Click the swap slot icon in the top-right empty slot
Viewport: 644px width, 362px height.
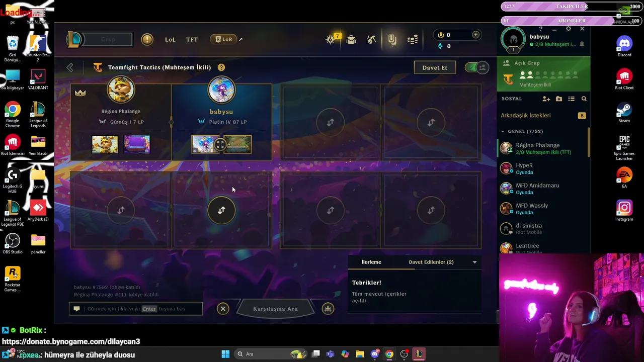point(431,122)
